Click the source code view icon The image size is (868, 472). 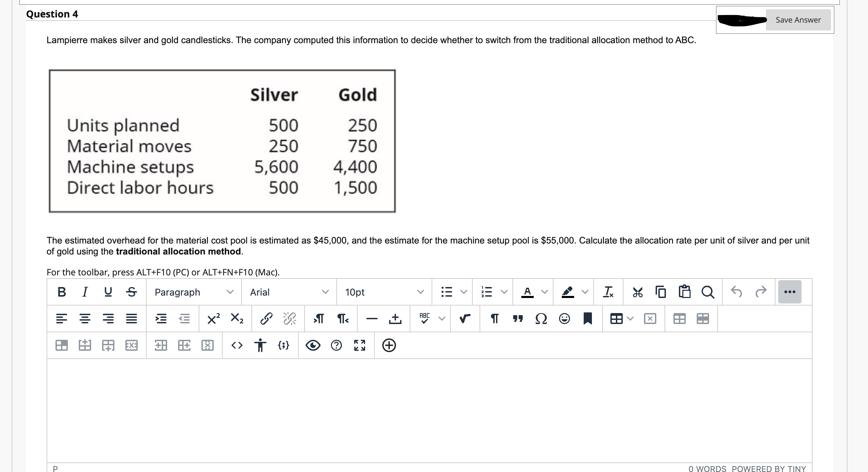tap(237, 345)
